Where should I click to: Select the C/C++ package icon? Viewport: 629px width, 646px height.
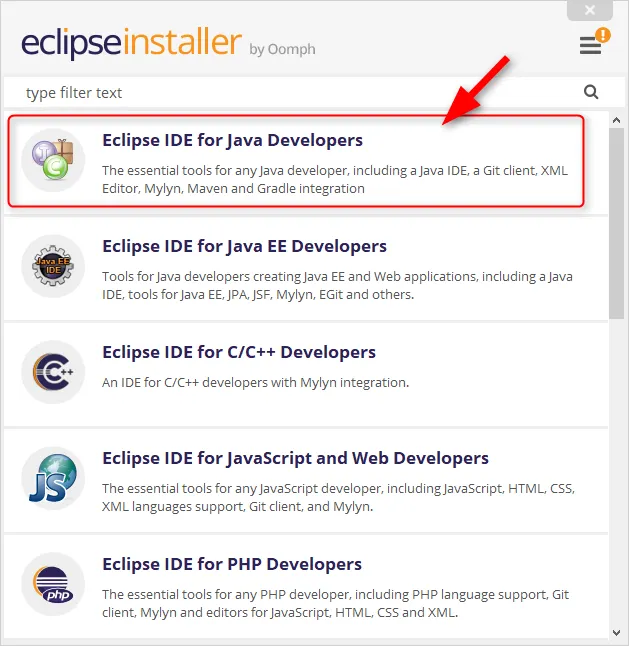pos(53,372)
